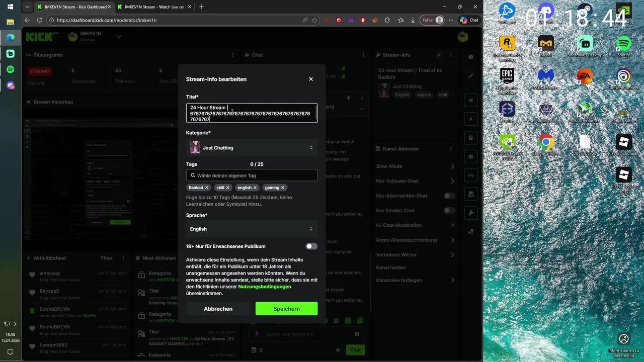This screenshot has height=362, width=644.
Task: Open browser settings three-dots menu
Action: [451, 20]
